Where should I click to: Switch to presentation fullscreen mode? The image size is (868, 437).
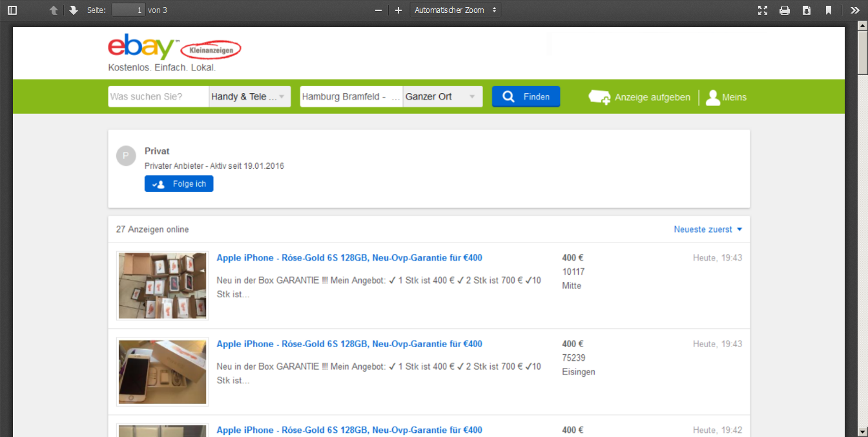(x=763, y=10)
